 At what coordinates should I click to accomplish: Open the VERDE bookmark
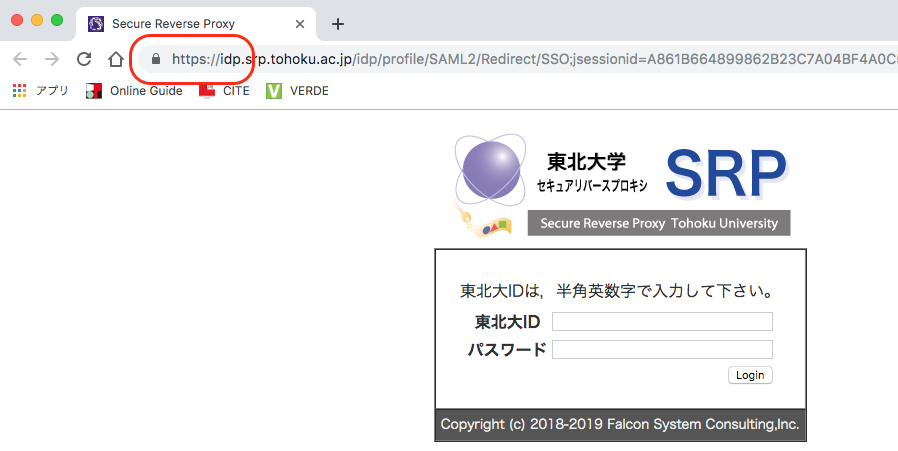point(297,91)
